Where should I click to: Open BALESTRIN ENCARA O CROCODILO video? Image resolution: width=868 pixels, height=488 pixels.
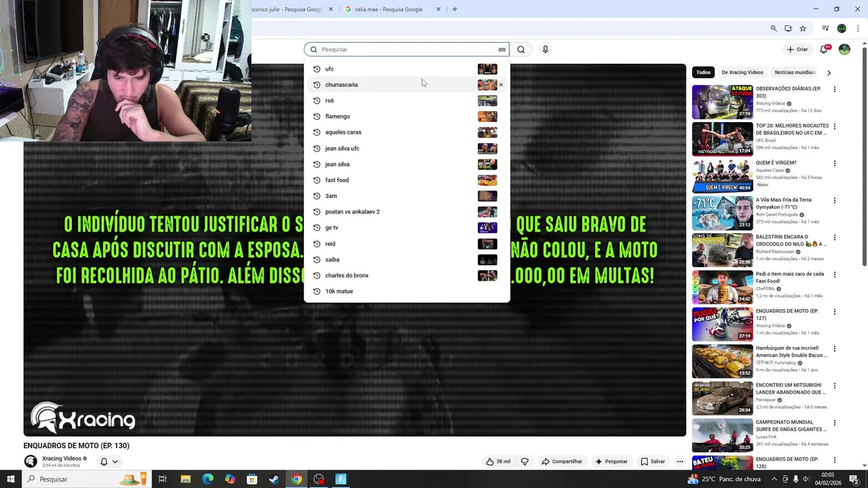(x=722, y=250)
